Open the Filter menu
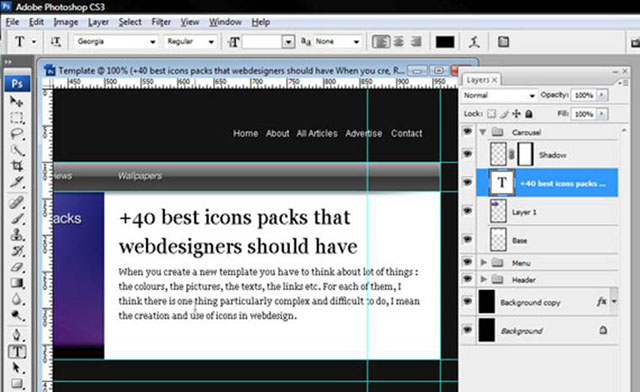The image size is (640, 392). click(161, 22)
